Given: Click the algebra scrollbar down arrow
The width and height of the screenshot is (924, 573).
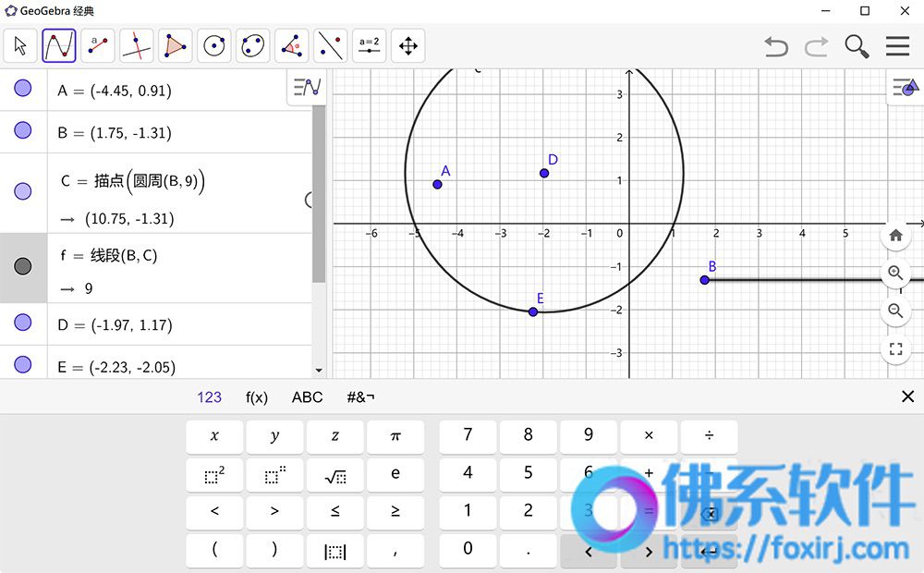Looking at the screenshot, I should pyautogui.click(x=319, y=371).
